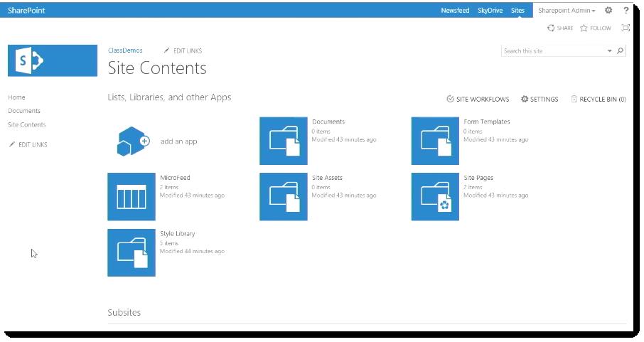Image resolution: width=644 pixels, height=342 pixels.
Task: Click the Subsites heading
Action: (x=124, y=312)
